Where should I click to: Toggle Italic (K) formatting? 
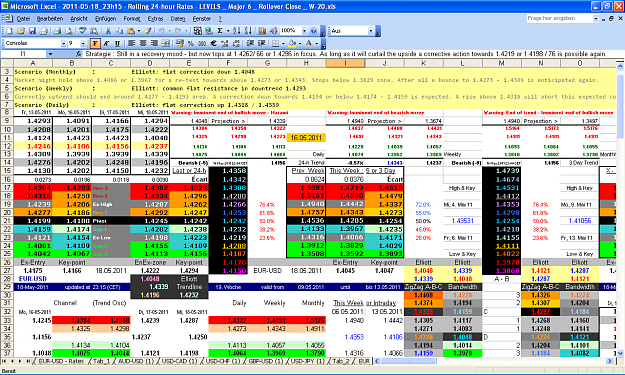pyautogui.click(x=106, y=43)
